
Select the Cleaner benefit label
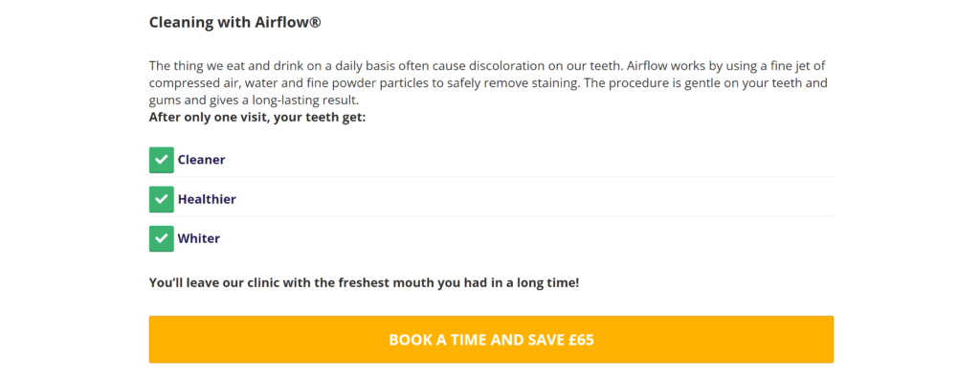pos(201,160)
